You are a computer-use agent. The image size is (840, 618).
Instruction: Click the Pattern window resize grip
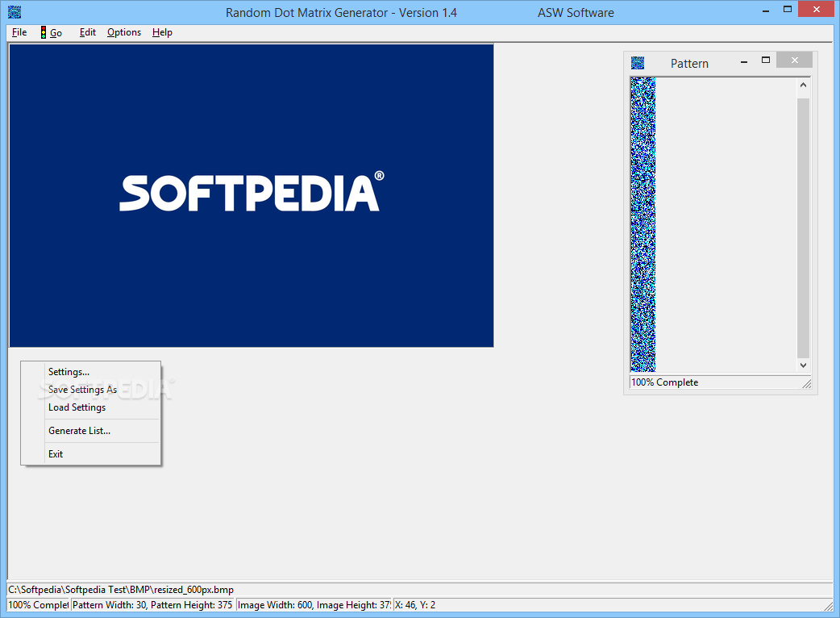(807, 382)
